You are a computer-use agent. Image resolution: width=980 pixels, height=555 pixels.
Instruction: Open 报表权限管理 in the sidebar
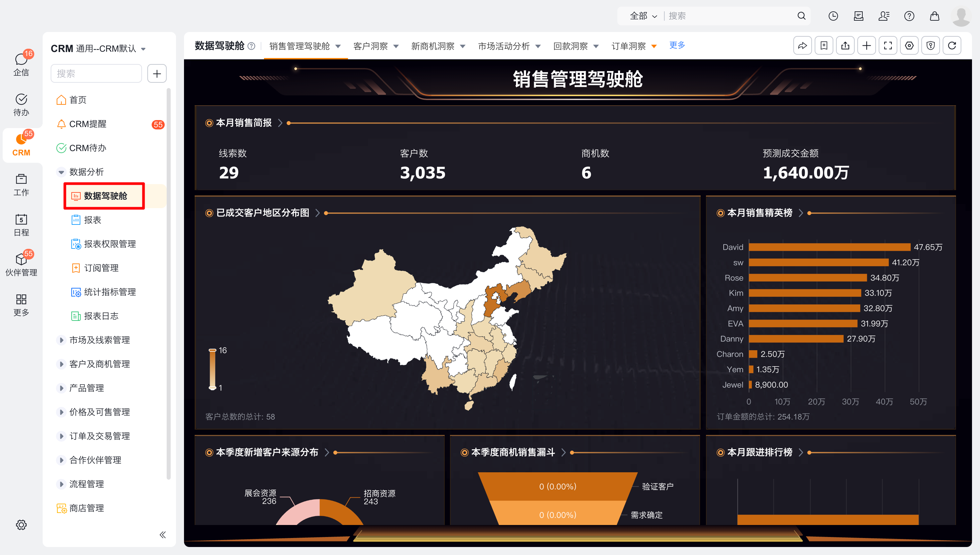point(109,244)
